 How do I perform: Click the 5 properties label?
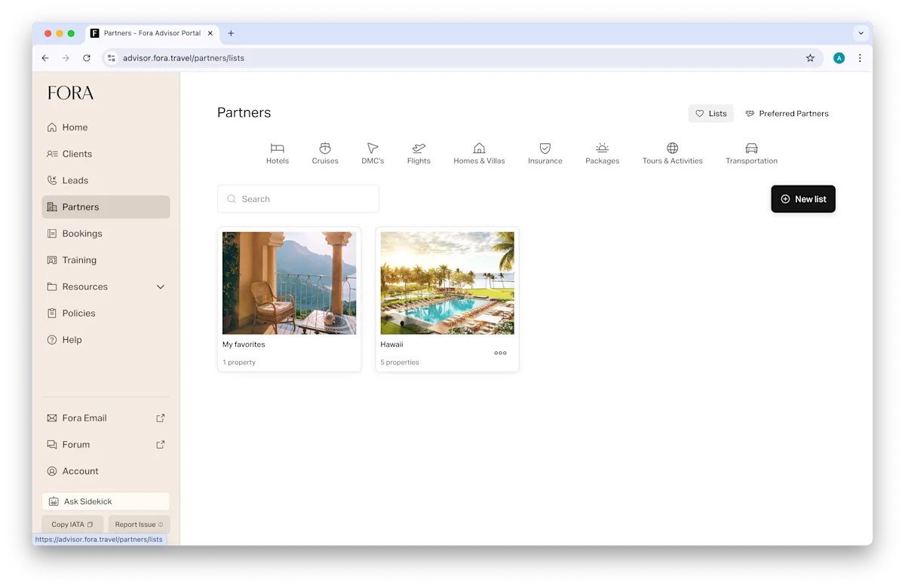click(400, 363)
